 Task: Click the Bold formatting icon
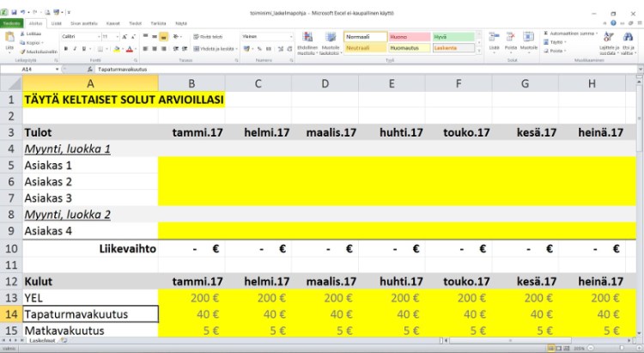65,49
